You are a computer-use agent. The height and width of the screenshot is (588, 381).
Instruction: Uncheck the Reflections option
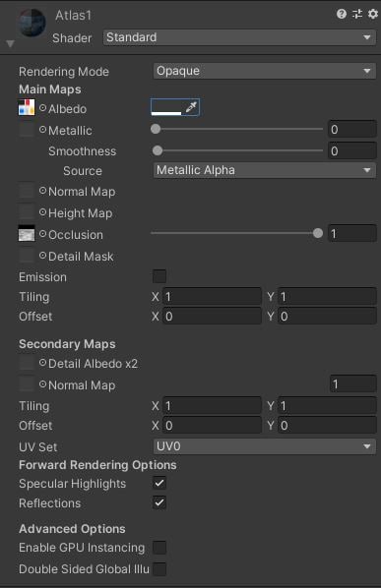coord(159,502)
